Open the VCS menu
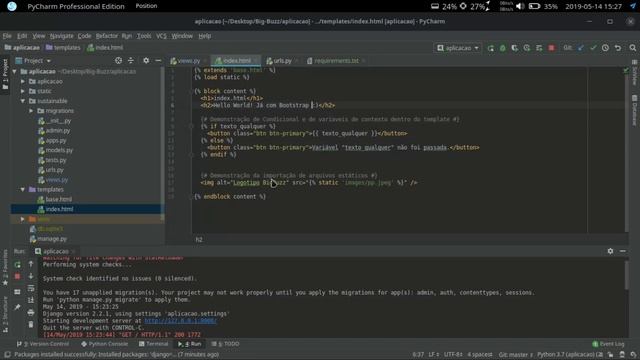Screen dimensions: 640x360 pos(161,36)
